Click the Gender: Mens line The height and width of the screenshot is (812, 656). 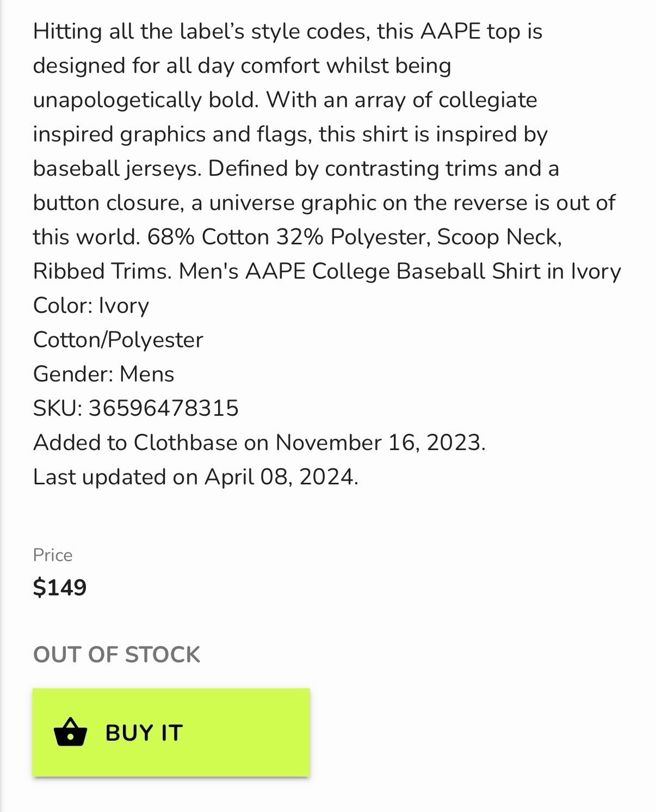[103, 374]
